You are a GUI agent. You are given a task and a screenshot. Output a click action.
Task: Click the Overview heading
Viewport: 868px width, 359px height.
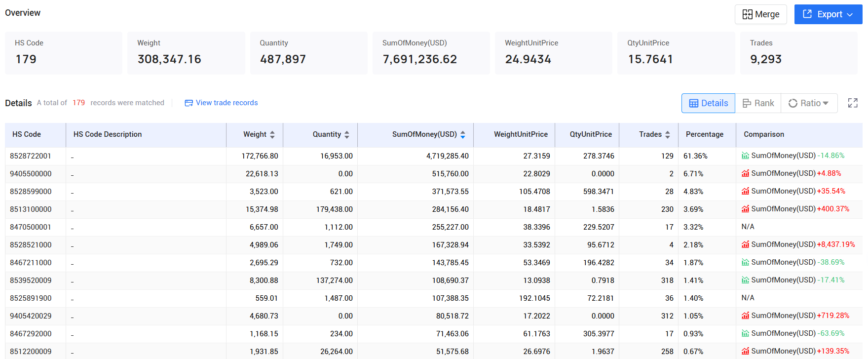[x=23, y=13]
